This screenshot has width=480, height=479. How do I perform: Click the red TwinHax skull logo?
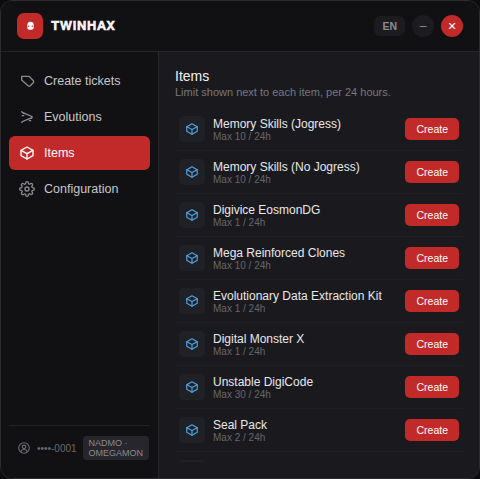30,26
